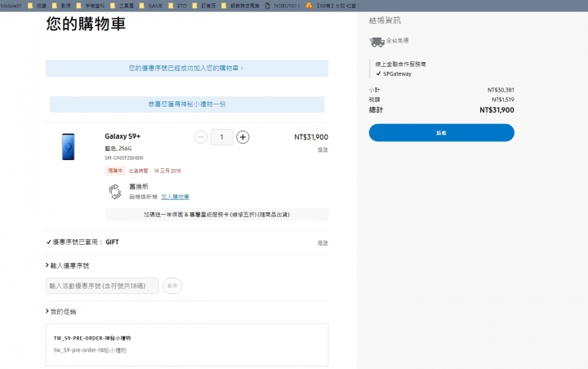
Task: Click the delivery truck icon
Action: click(377, 42)
